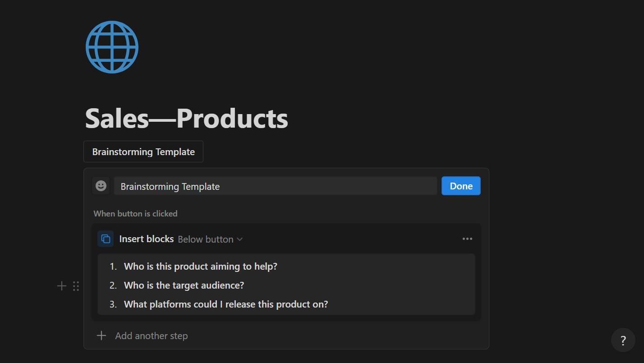644x363 pixels.
Task: Click the Brainstorming Template button above the editor
Action: (143, 152)
